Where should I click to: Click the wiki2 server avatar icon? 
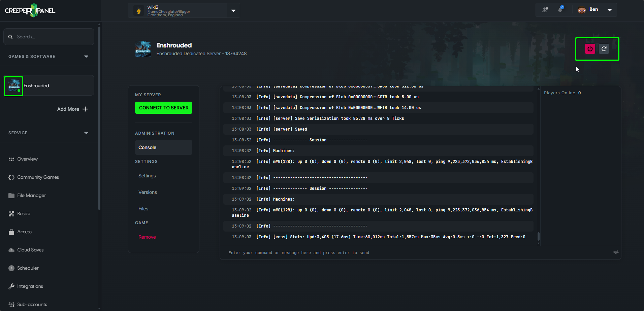pyautogui.click(x=138, y=11)
